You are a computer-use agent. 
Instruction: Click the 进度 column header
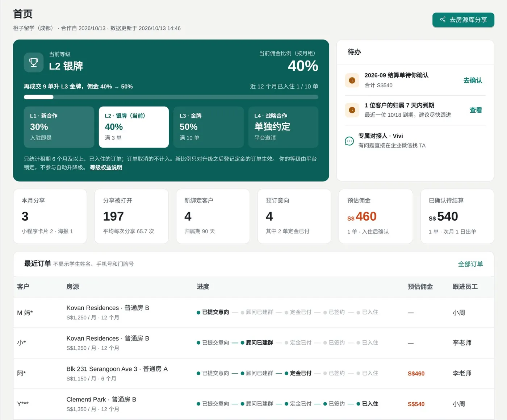click(203, 287)
